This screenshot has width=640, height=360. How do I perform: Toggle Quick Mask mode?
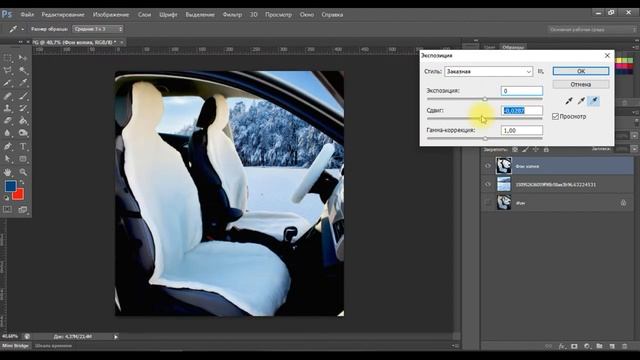click(x=8, y=209)
